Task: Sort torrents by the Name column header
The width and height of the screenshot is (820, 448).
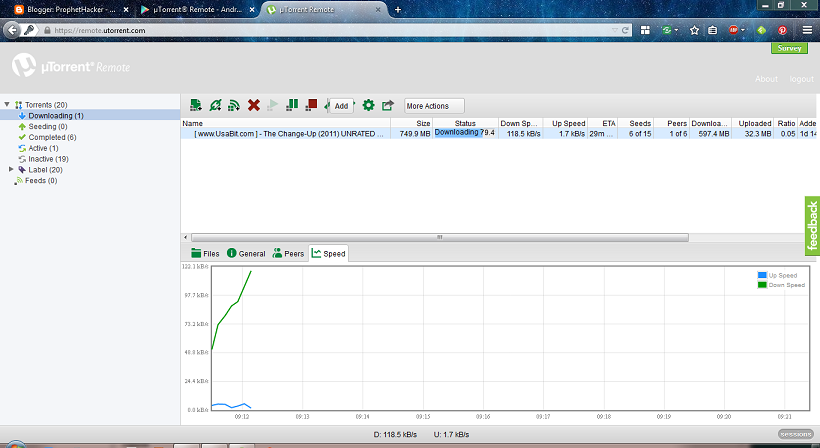Action: pyautogui.click(x=286, y=123)
